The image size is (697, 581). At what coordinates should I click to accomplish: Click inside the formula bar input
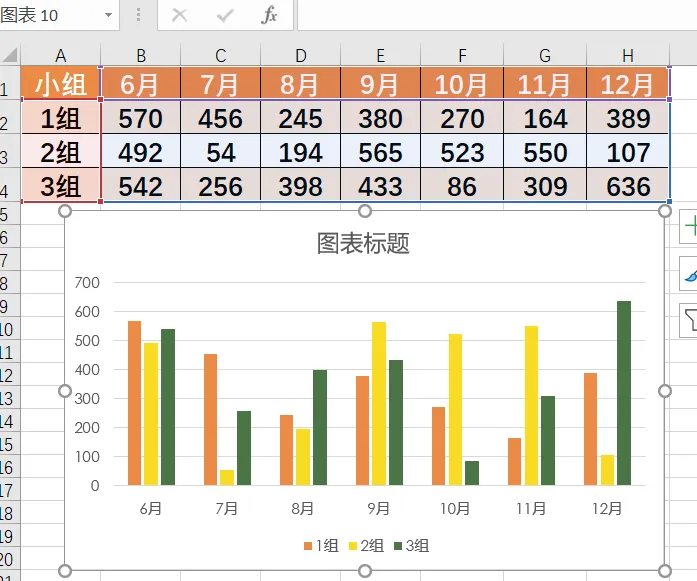point(497,15)
